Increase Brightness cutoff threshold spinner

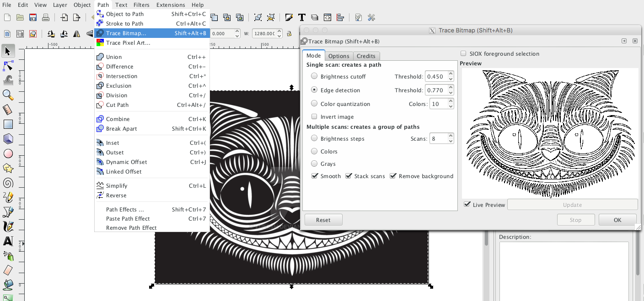click(x=451, y=74)
